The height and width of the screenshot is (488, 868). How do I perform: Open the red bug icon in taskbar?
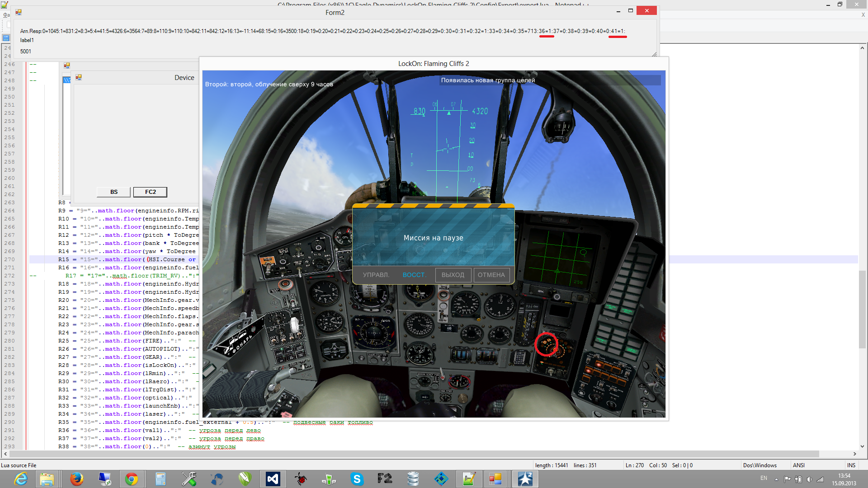click(301, 479)
